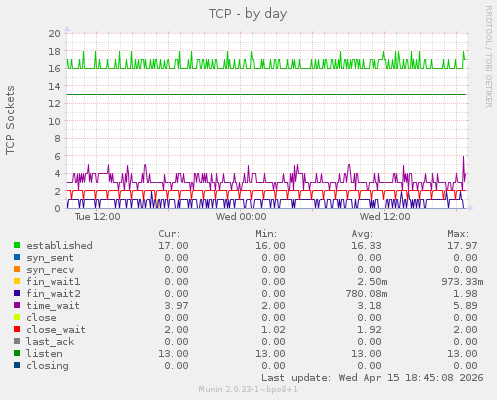
Task: Click the 'Wed 12:00' x-axis label
Action: click(385, 217)
